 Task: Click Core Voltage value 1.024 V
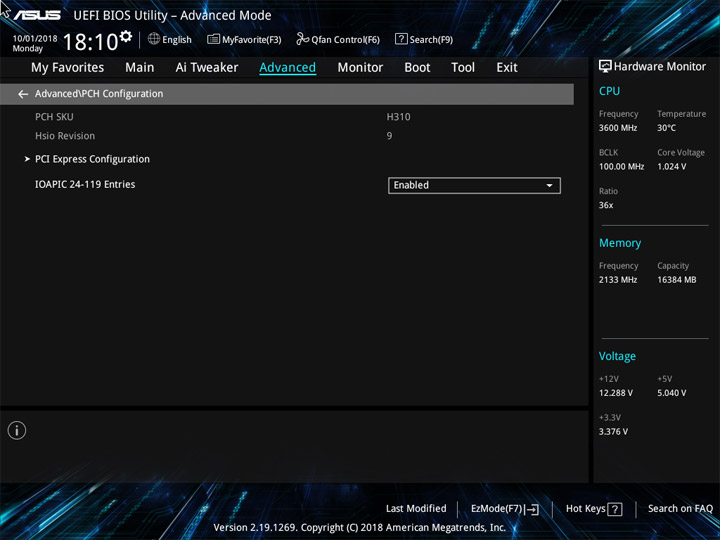click(x=671, y=167)
